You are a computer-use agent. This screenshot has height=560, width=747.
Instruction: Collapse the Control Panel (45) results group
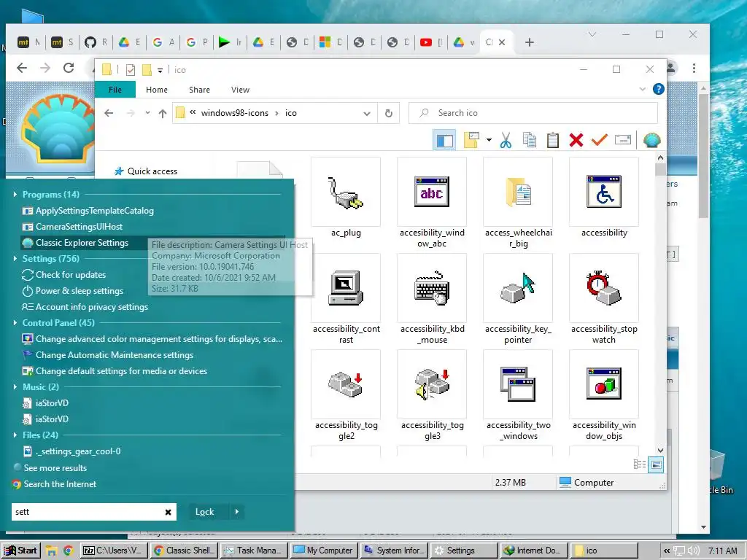[15, 323]
